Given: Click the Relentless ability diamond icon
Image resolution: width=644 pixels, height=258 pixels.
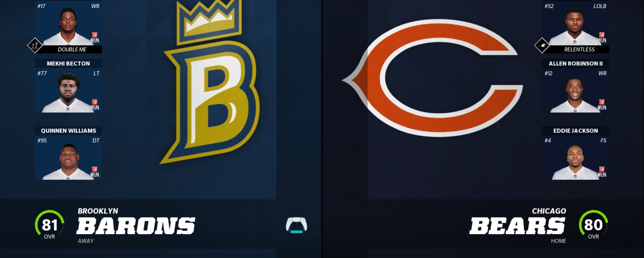Looking at the screenshot, I should point(542,45).
